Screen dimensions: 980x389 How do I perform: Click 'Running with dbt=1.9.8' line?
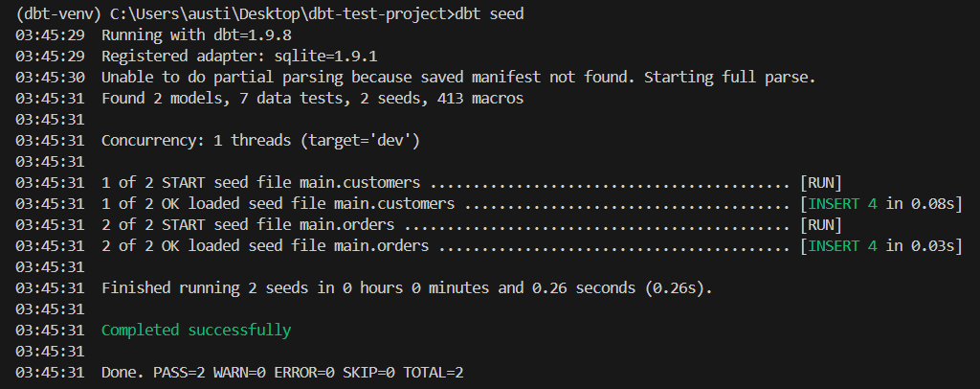click(196, 35)
